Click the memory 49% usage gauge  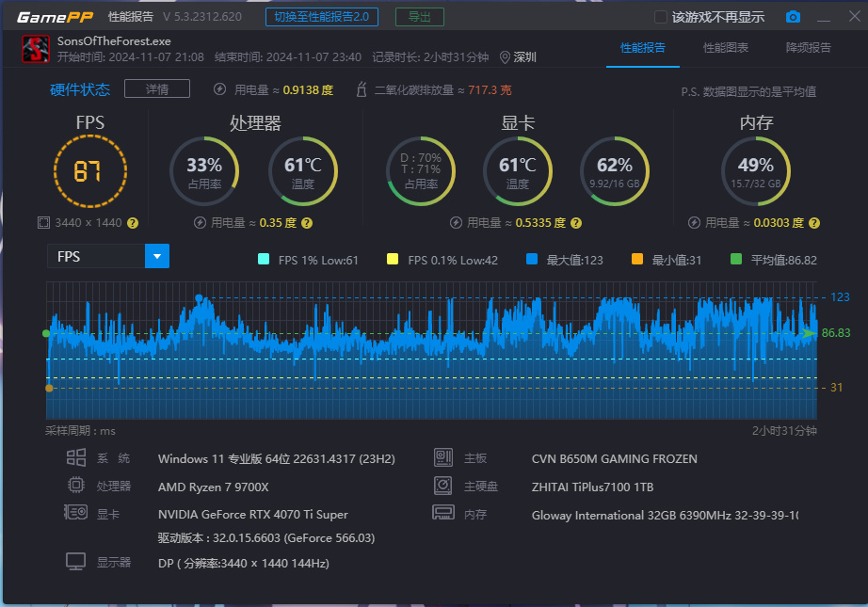click(x=756, y=171)
